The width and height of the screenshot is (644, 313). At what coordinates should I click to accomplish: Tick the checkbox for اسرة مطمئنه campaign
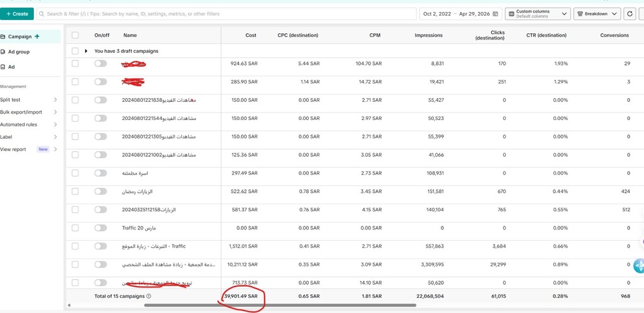[x=75, y=173]
